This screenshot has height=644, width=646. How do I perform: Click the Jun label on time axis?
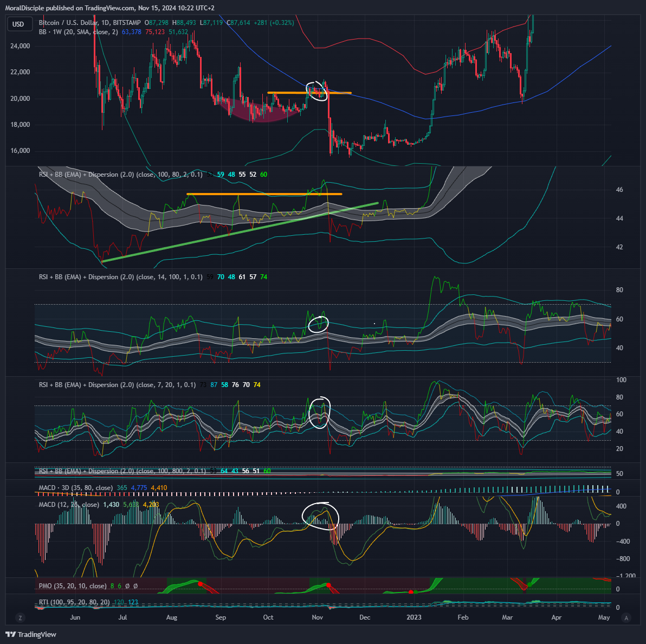75,617
